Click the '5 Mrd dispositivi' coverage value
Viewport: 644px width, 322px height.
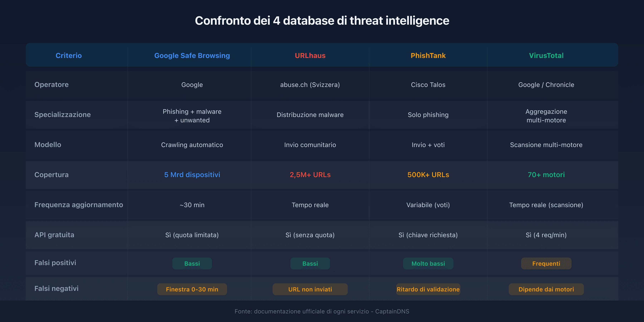pyautogui.click(x=192, y=175)
